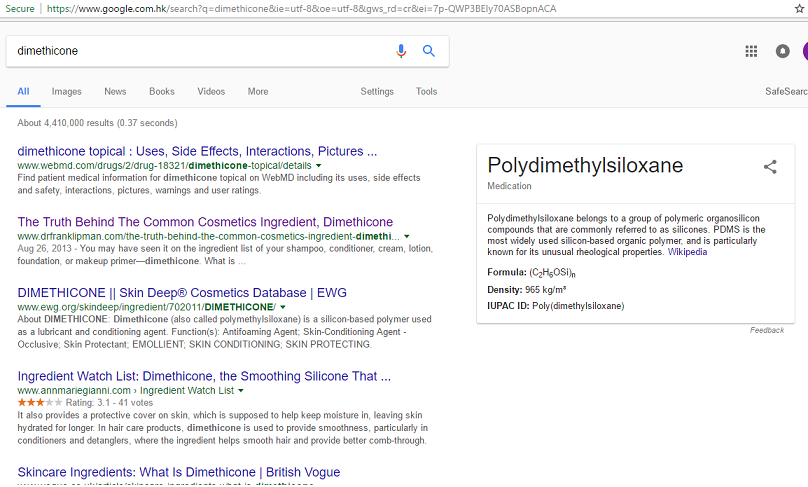Click the 'About 4,410,000 results' text

point(97,123)
